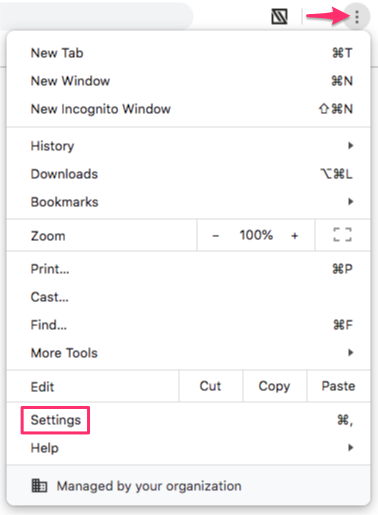Click the three-dot Chrome menu button
Viewport: 378px width, 515px height.
click(357, 17)
